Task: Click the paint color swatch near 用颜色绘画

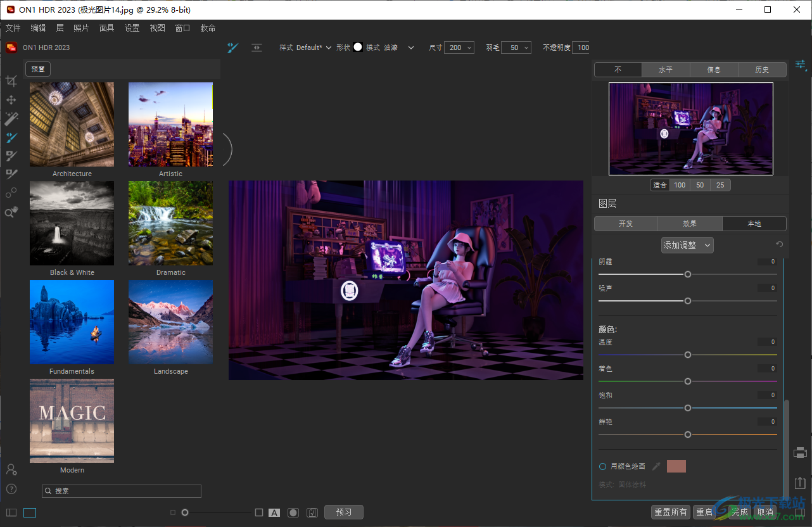Action: tap(676, 466)
